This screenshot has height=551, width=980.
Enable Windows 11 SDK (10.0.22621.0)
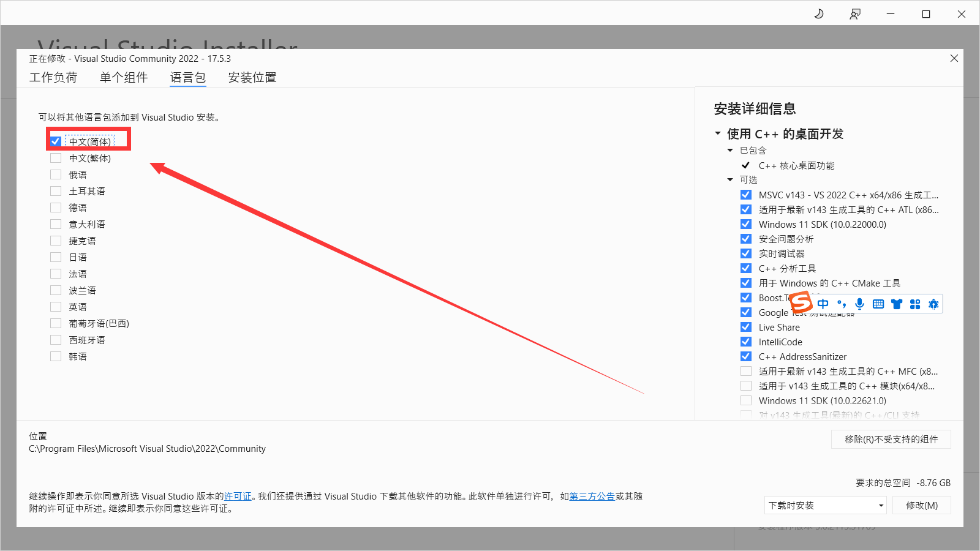746,400
